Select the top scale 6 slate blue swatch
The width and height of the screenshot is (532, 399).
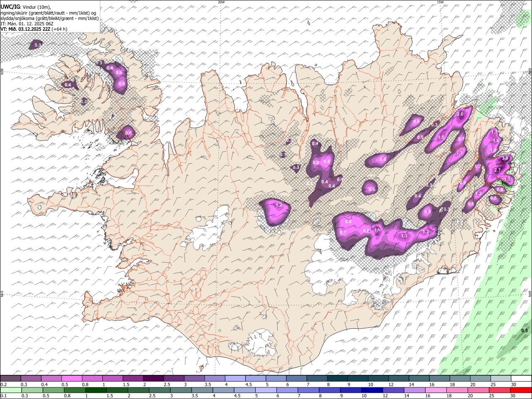coord(296,378)
